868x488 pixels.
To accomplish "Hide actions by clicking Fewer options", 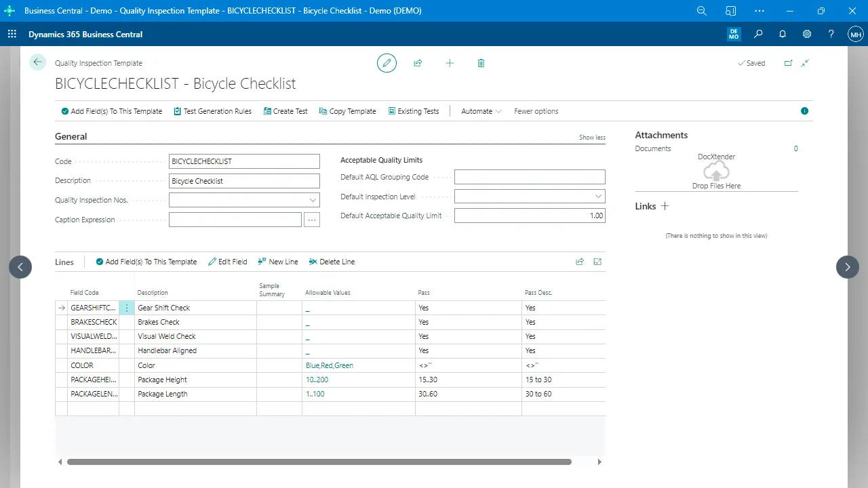I will (536, 110).
